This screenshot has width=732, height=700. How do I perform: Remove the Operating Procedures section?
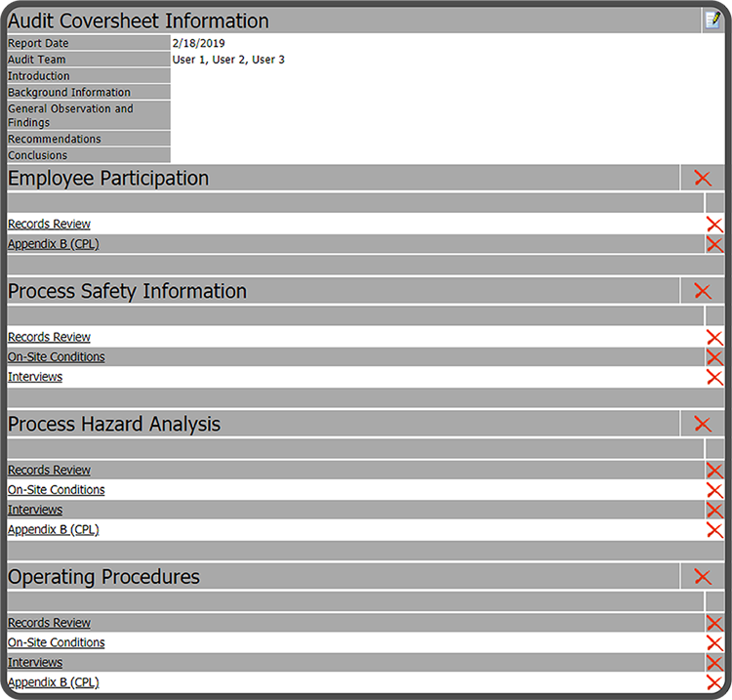tap(703, 577)
